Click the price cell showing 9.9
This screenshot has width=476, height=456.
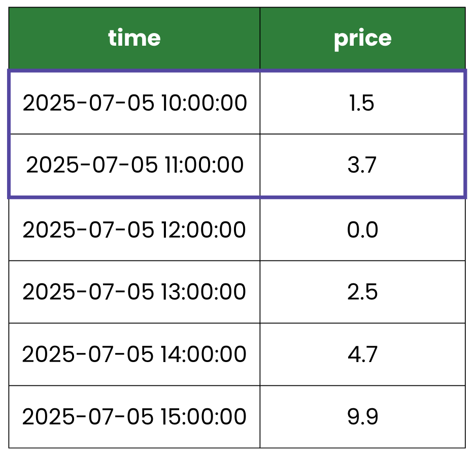(x=362, y=417)
